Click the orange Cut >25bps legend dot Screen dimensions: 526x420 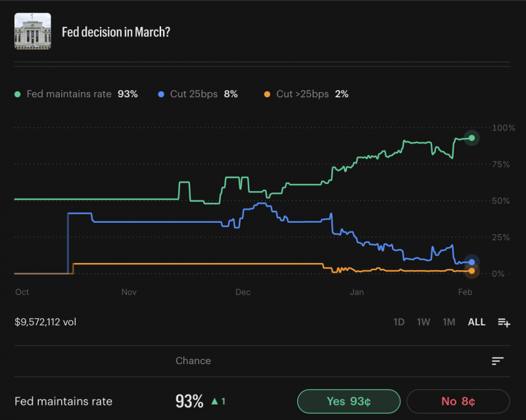pyautogui.click(x=268, y=94)
